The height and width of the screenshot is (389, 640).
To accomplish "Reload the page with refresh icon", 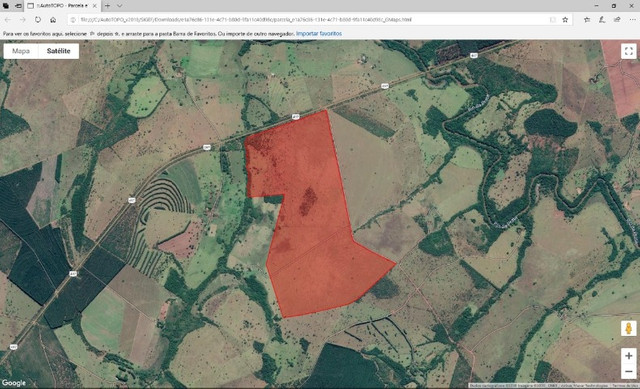I will (38, 20).
